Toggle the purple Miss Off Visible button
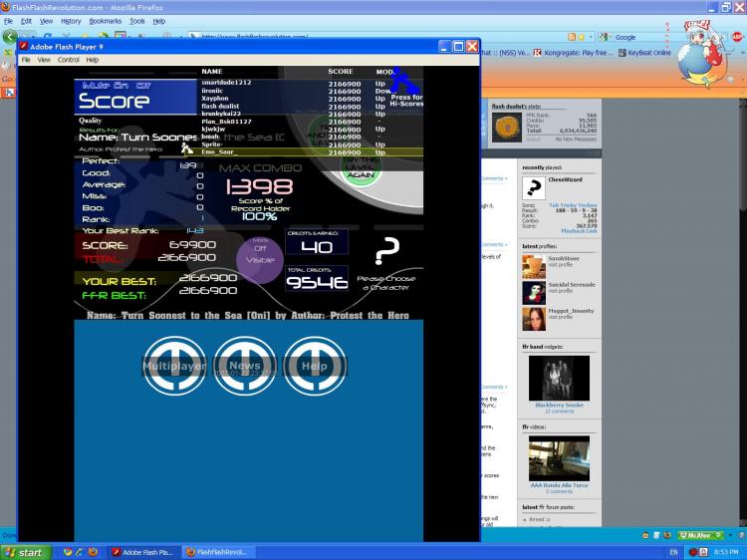747x560 pixels. coord(260,260)
